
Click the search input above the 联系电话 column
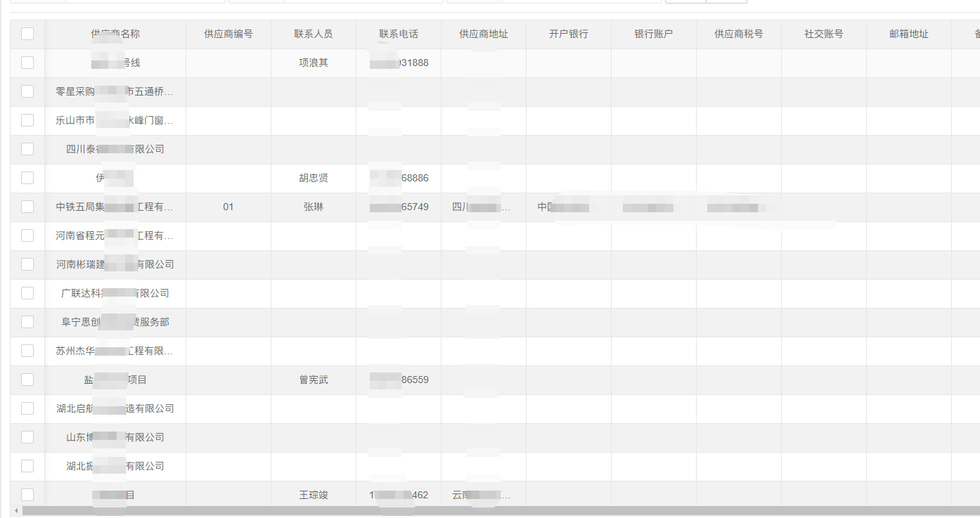pyautogui.click(x=397, y=2)
